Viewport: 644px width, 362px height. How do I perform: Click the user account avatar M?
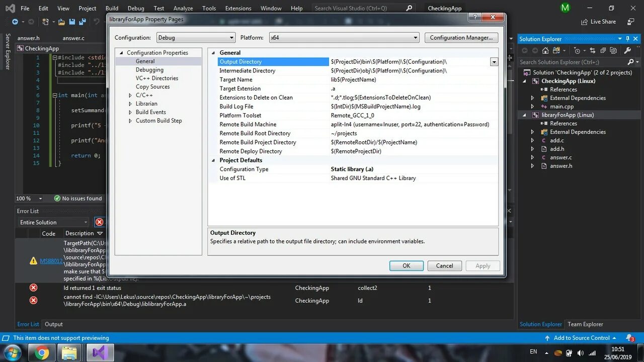click(x=565, y=8)
